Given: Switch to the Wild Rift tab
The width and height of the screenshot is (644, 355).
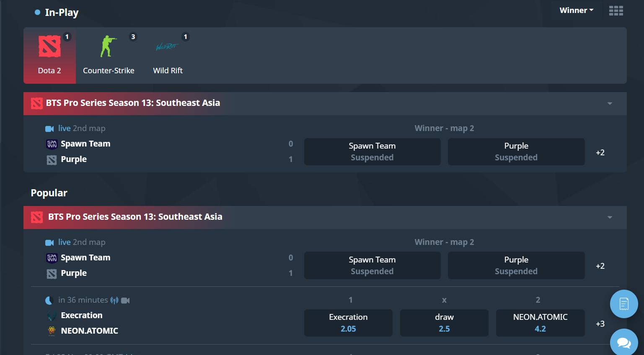Looking at the screenshot, I should click(168, 55).
